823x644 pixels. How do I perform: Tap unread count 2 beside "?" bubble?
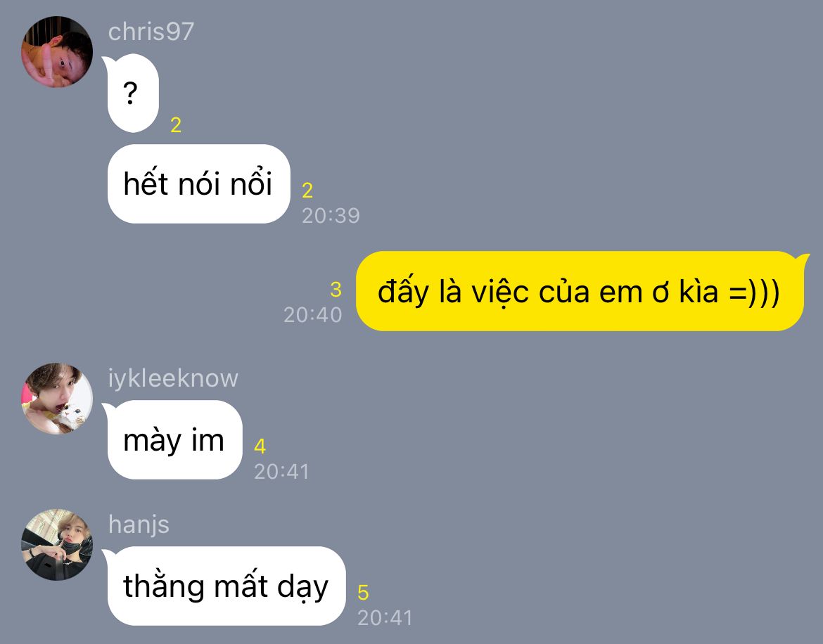176,125
